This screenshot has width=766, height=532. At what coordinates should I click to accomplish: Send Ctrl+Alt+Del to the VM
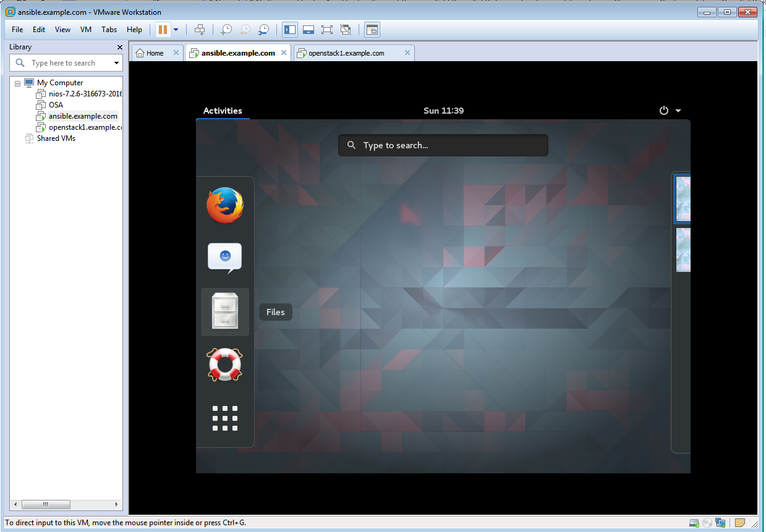pyautogui.click(x=199, y=29)
